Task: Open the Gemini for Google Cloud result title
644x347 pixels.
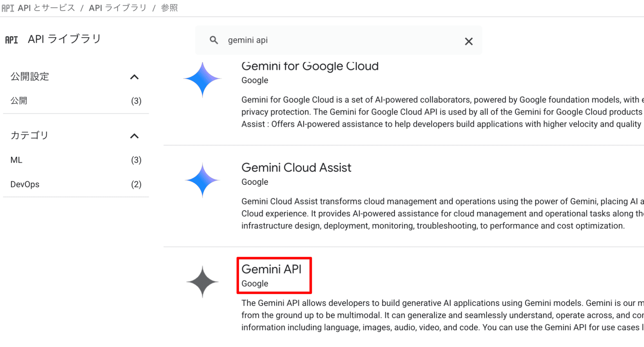Action: click(x=310, y=66)
